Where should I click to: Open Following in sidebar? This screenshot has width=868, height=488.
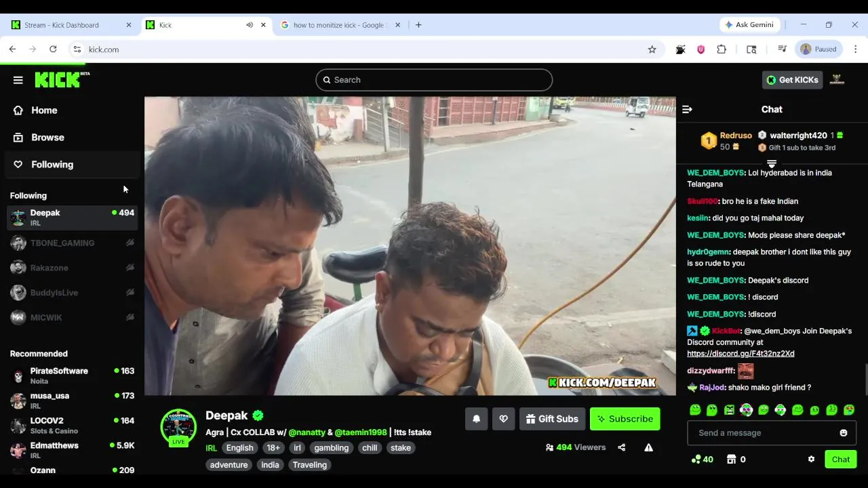click(73, 165)
